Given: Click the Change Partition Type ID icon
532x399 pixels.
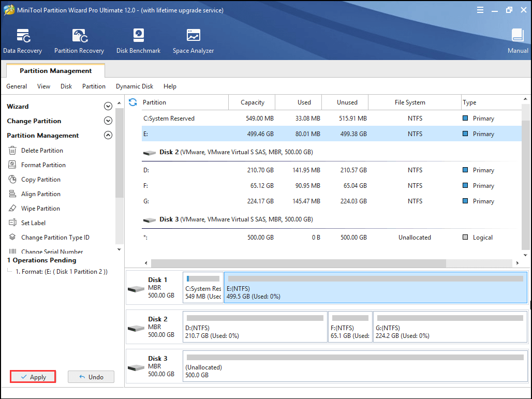Looking at the screenshot, I should click(x=12, y=237).
